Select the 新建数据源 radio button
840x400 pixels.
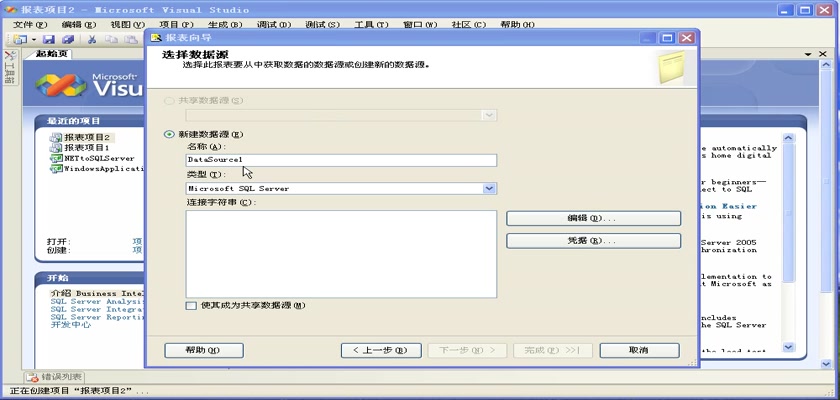(x=169, y=134)
